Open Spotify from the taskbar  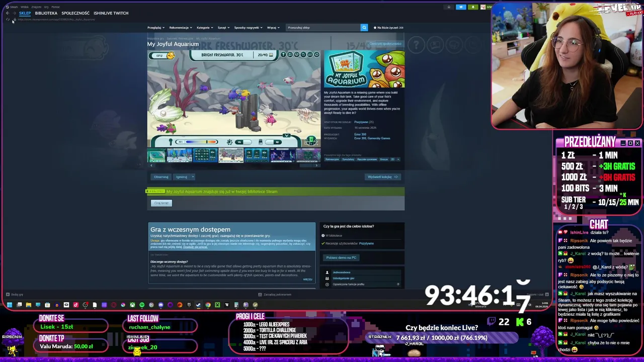point(142,305)
